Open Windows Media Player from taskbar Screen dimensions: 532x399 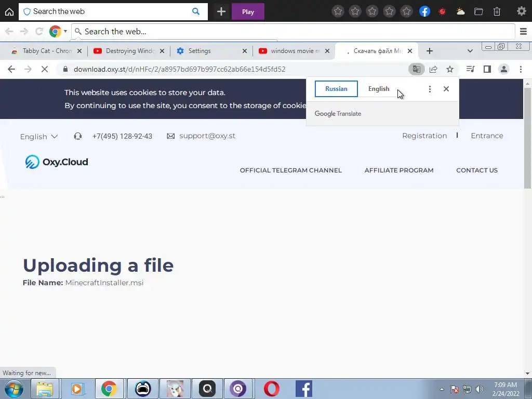coord(77,389)
